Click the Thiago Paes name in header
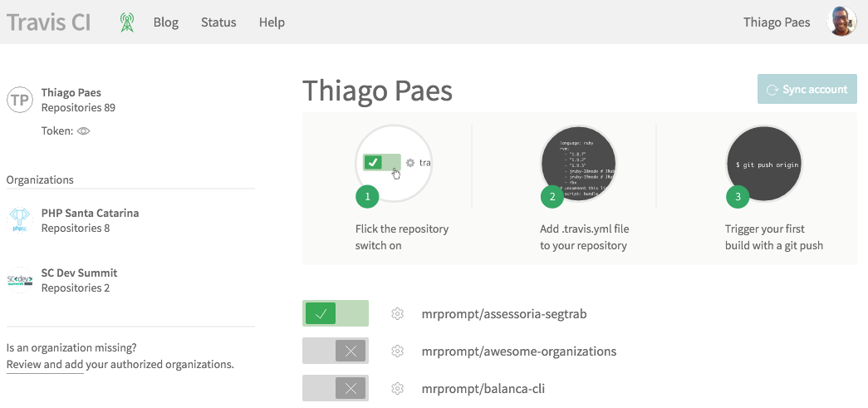The width and height of the screenshot is (868, 408). (777, 22)
